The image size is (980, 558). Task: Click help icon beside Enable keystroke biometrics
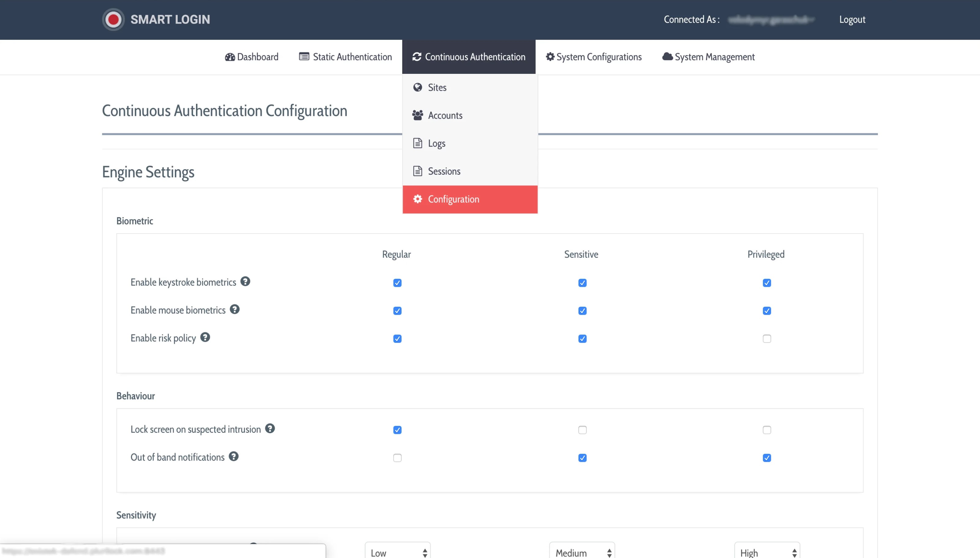[245, 281]
